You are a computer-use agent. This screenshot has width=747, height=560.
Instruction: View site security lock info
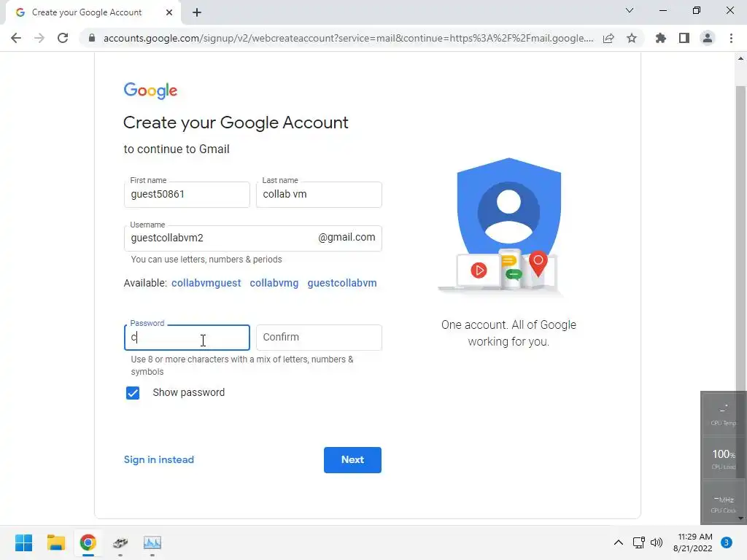pyautogui.click(x=91, y=38)
